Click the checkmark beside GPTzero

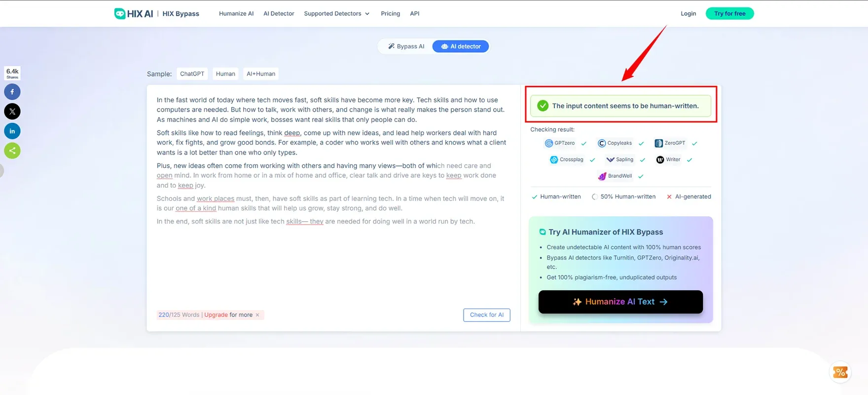point(584,144)
